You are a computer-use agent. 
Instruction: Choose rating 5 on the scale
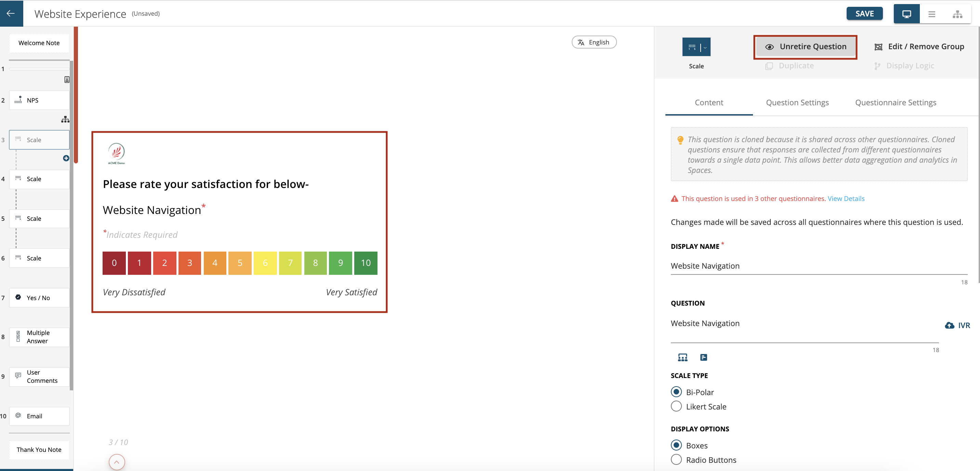pos(240,263)
